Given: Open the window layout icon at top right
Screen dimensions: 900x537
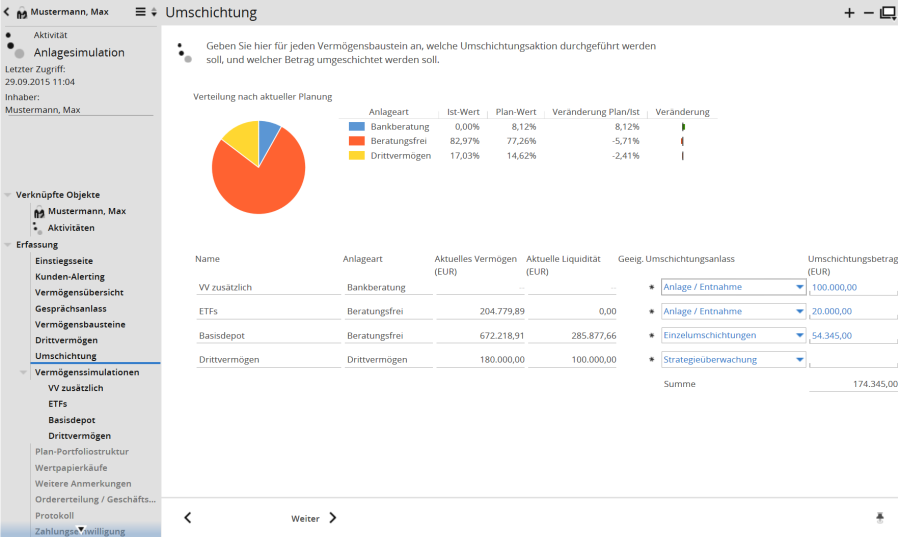Looking at the screenshot, I should pos(887,13).
